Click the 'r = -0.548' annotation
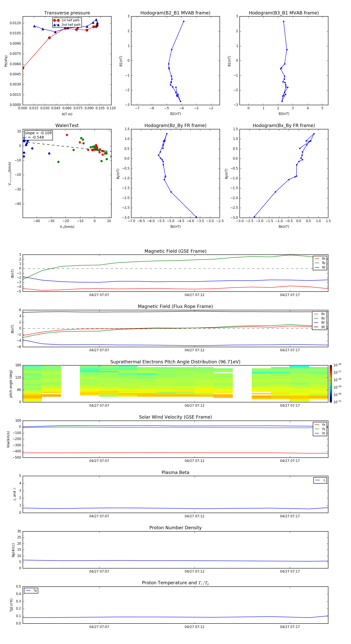 pos(35,137)
